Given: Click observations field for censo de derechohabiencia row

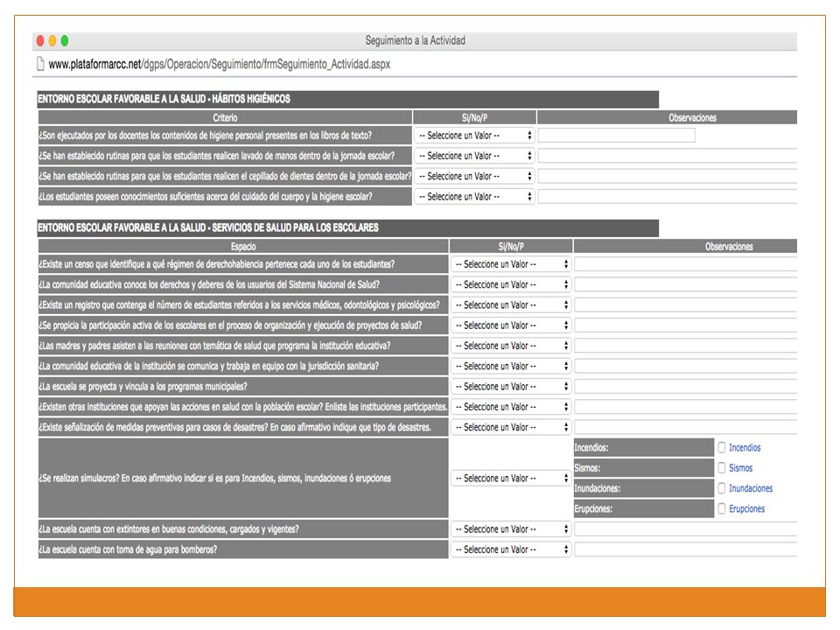Looking at the screenshot, I should [686, 264].
